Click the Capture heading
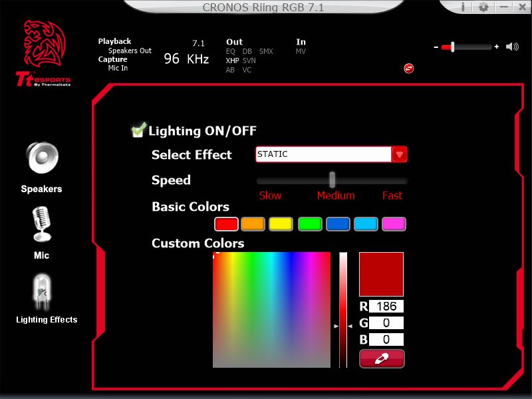 point(112,59)
